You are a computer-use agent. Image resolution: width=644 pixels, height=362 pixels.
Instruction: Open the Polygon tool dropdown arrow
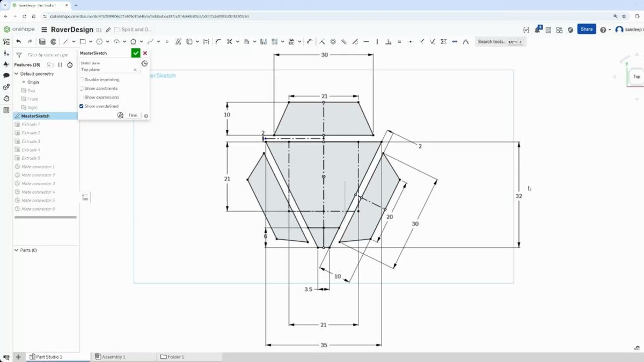point(142,42)
